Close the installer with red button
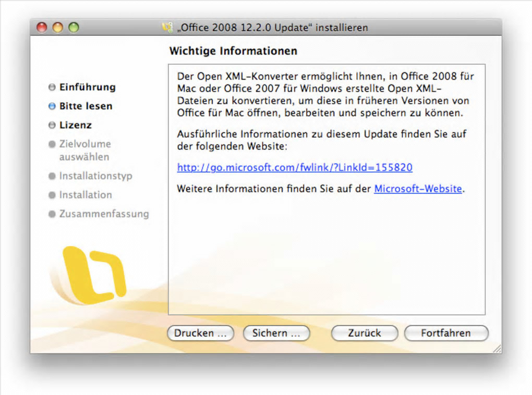Viewport: 532px width, 395px height. (x=42, y=27)
